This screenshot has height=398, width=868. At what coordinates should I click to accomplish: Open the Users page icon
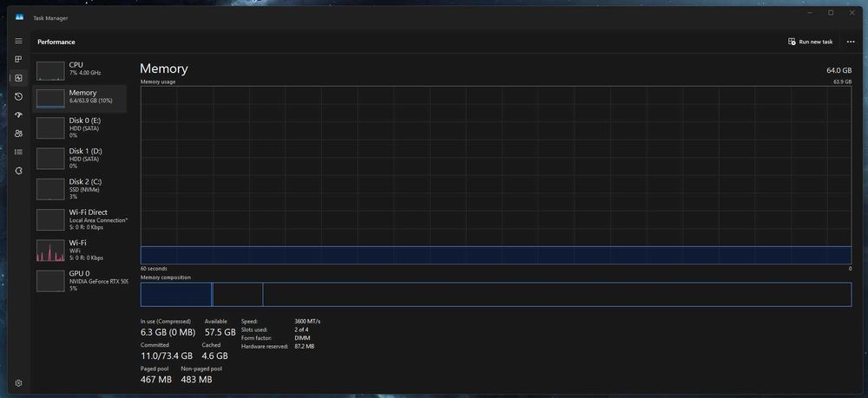click(x=18, y=134)
